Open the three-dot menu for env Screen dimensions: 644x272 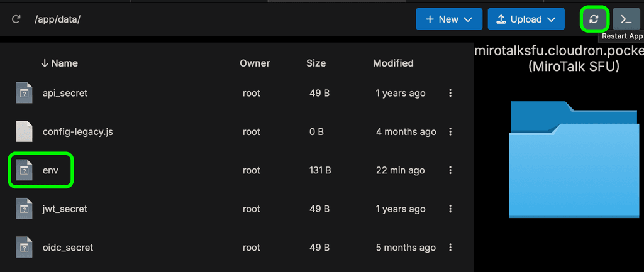click(450, 170)
